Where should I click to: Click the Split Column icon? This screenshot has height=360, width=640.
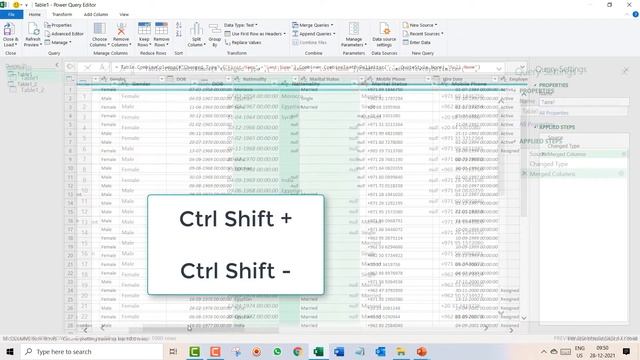pos(196,34)
